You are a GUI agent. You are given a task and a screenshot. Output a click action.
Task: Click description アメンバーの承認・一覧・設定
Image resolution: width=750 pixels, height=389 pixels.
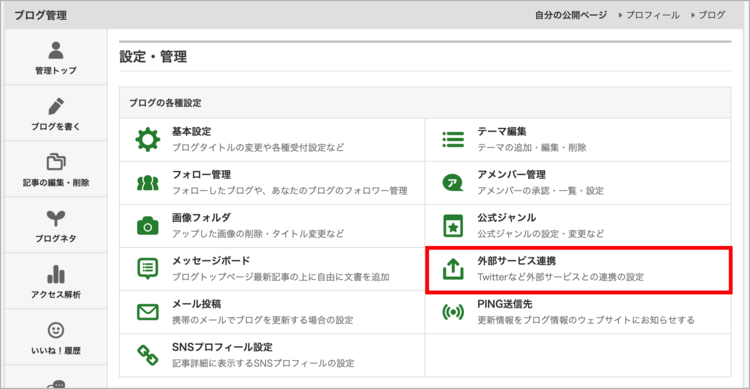click(x=540, y=191)
